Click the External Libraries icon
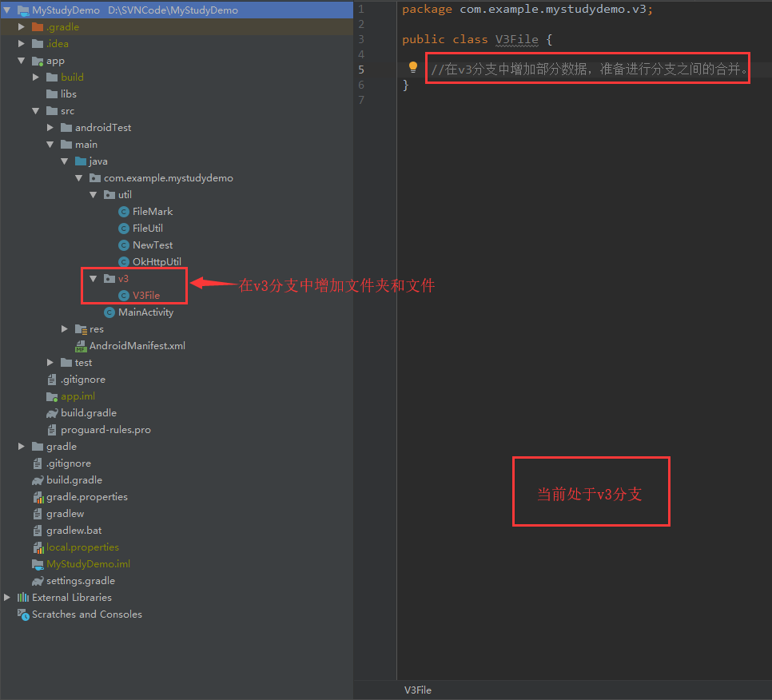 (x=23, y=597)
